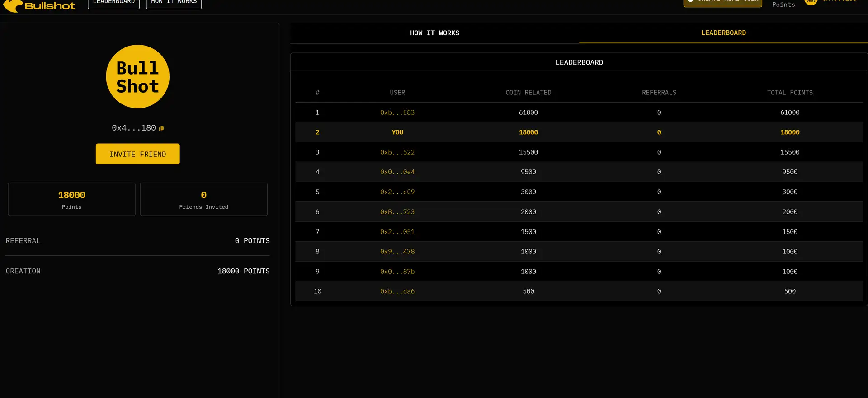The width and height of the screenshot is (868, 398).
Task: Copy wallet address with the copy icon
Action: tap(161, 129)
